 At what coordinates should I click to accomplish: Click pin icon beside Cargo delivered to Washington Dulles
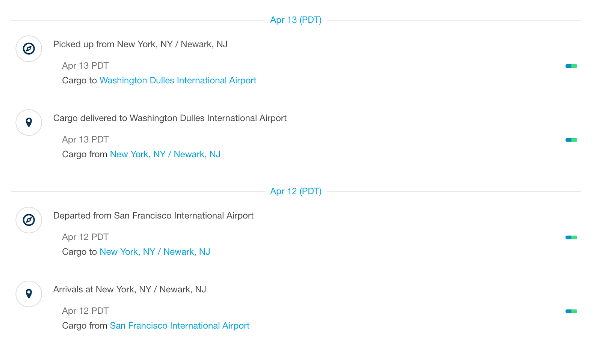(29, 122)
